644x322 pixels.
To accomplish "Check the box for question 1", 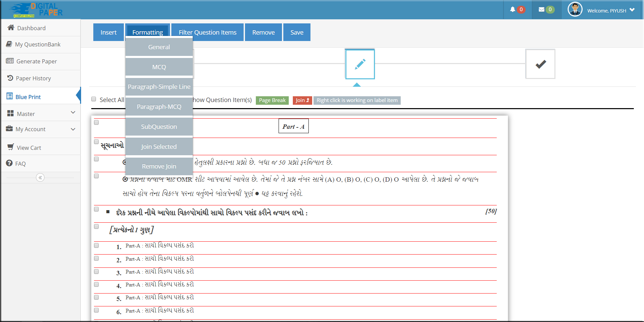I will (96, 245).
